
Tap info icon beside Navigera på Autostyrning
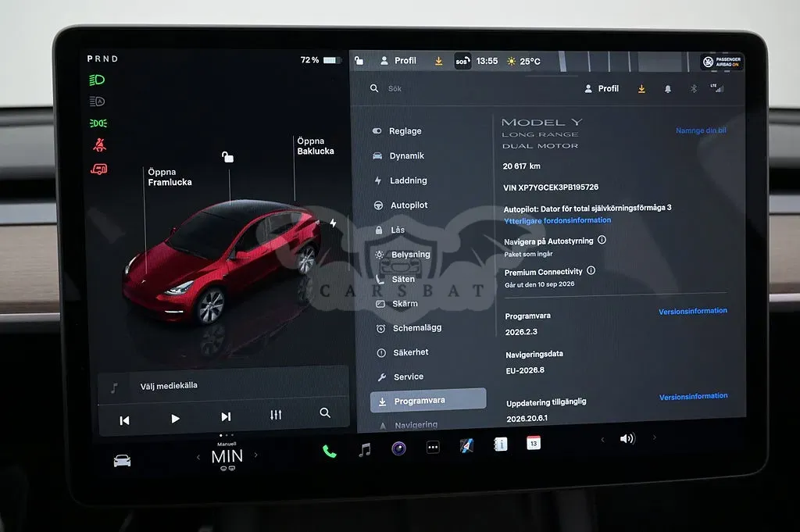(x=602, y=240)
